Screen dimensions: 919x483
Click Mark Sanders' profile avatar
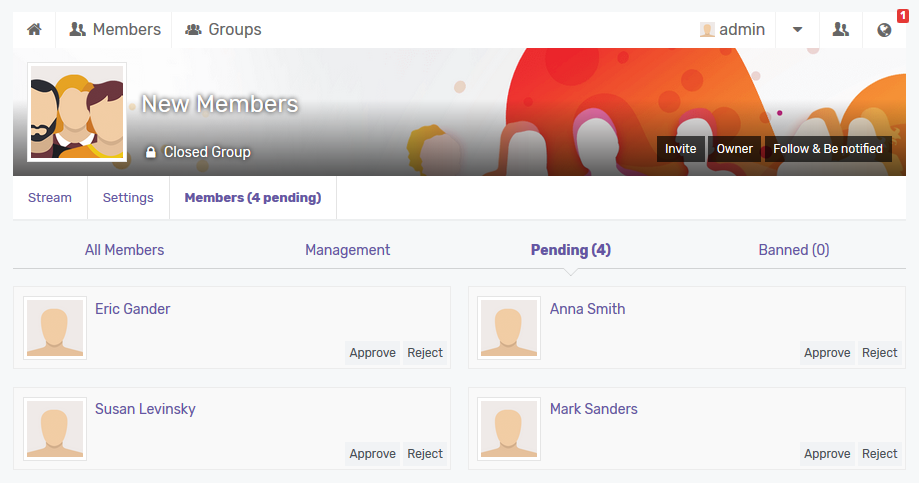pyautogui.click(x=509, y=428)
